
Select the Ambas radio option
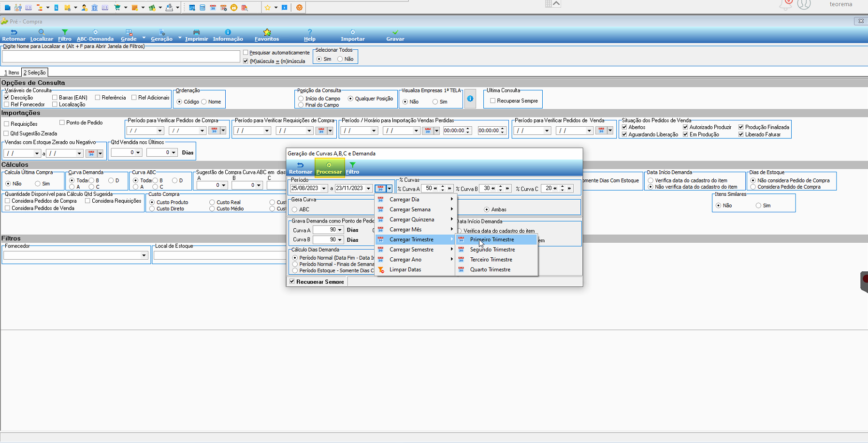pos(487,209)
